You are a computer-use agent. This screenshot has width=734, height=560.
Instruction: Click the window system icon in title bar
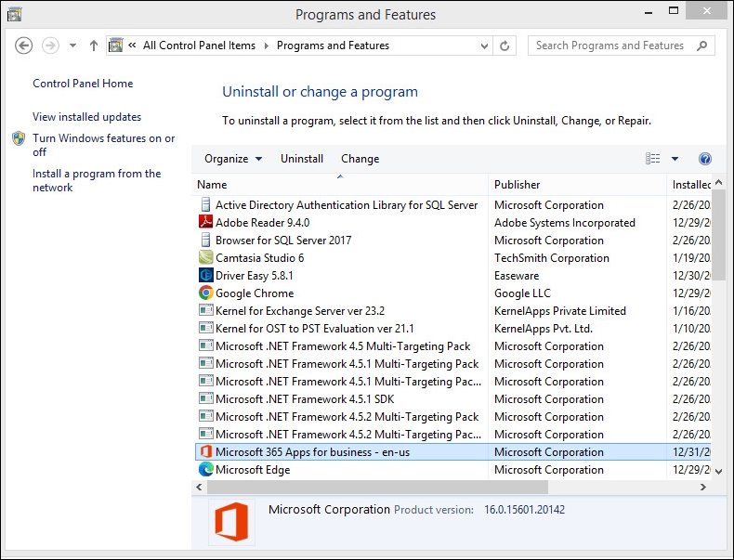(15, 15)
